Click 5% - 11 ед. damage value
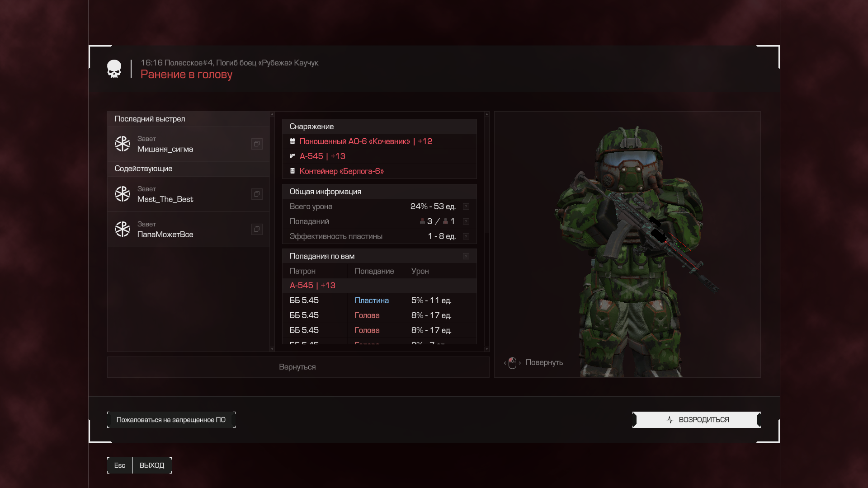 pos(431,300)
